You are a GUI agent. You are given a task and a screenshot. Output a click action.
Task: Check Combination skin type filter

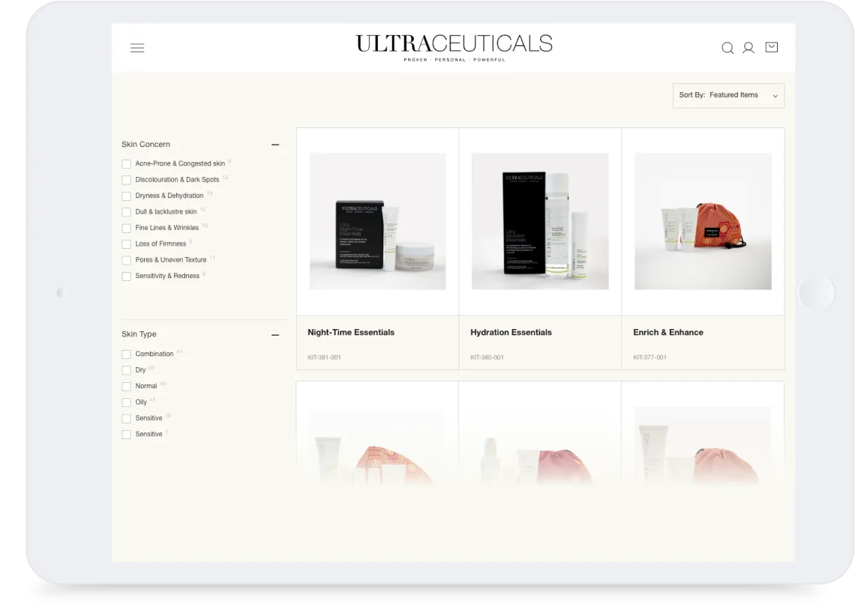click(x=127, y=354)
